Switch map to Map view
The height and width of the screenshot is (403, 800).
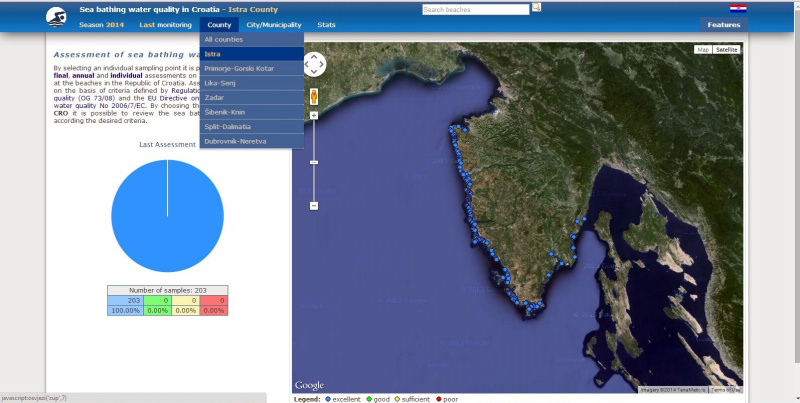pos(703,49)
